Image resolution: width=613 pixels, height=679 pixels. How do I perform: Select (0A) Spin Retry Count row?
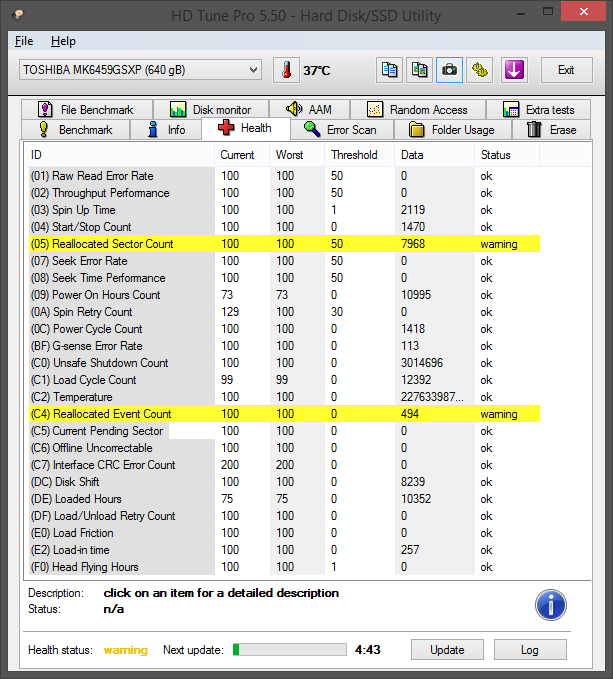tap(284, 312)
